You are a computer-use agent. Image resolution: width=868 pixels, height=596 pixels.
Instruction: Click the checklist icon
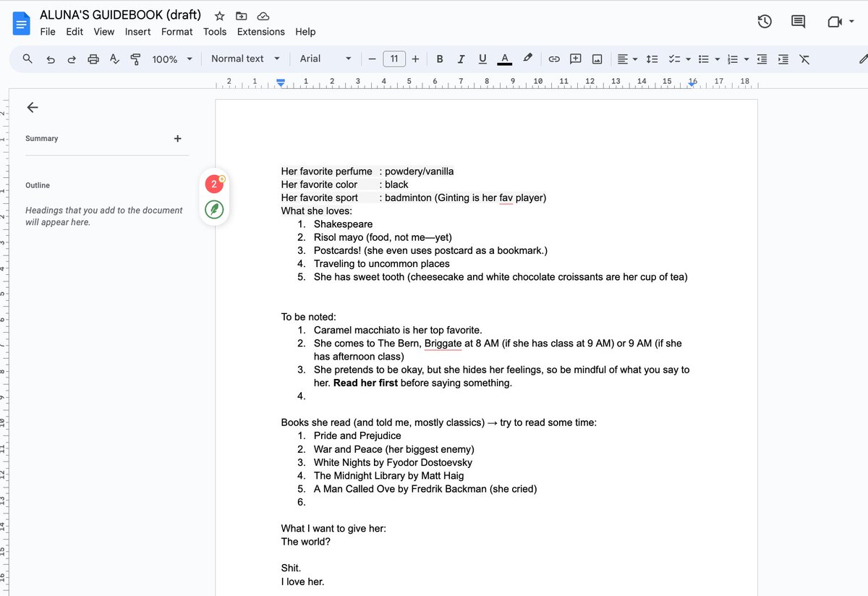[x=673, y=59]
